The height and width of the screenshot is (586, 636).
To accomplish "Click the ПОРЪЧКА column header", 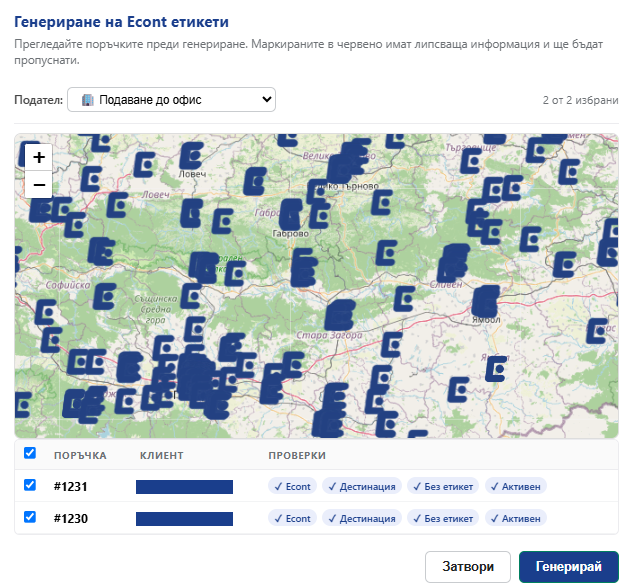I will tap(80, 455).
